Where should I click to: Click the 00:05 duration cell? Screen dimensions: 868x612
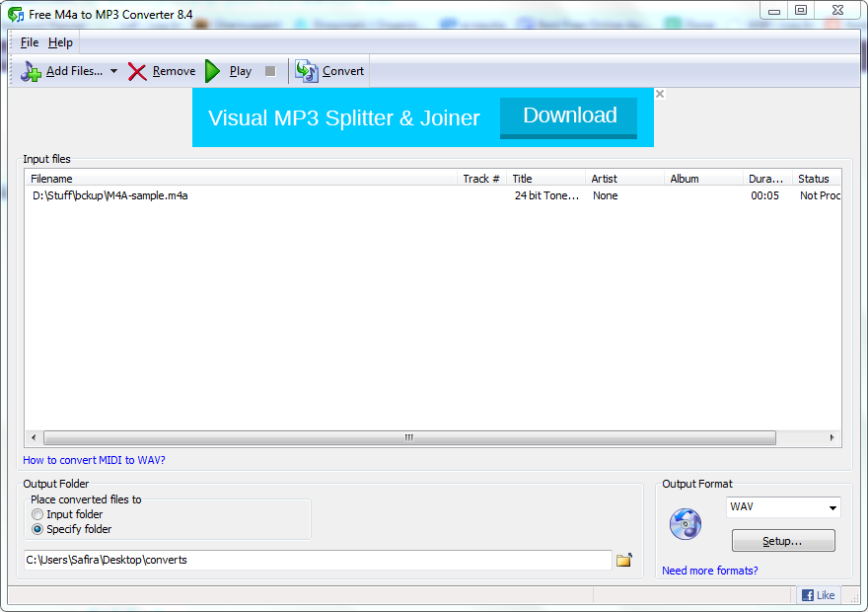coord(764,195)
